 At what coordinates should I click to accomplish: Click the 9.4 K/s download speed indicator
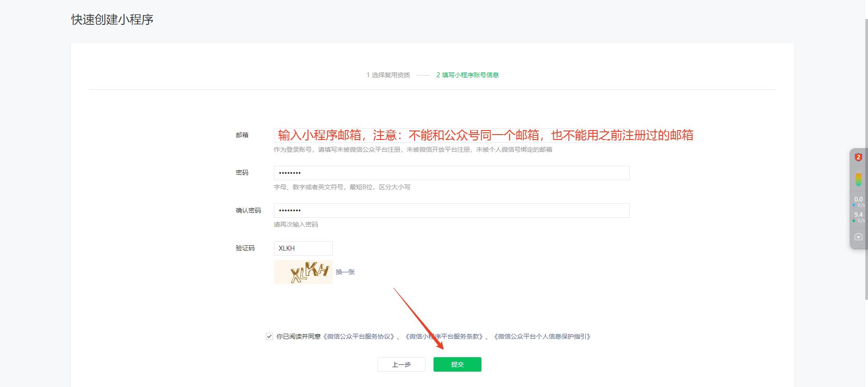coord(858,217)
